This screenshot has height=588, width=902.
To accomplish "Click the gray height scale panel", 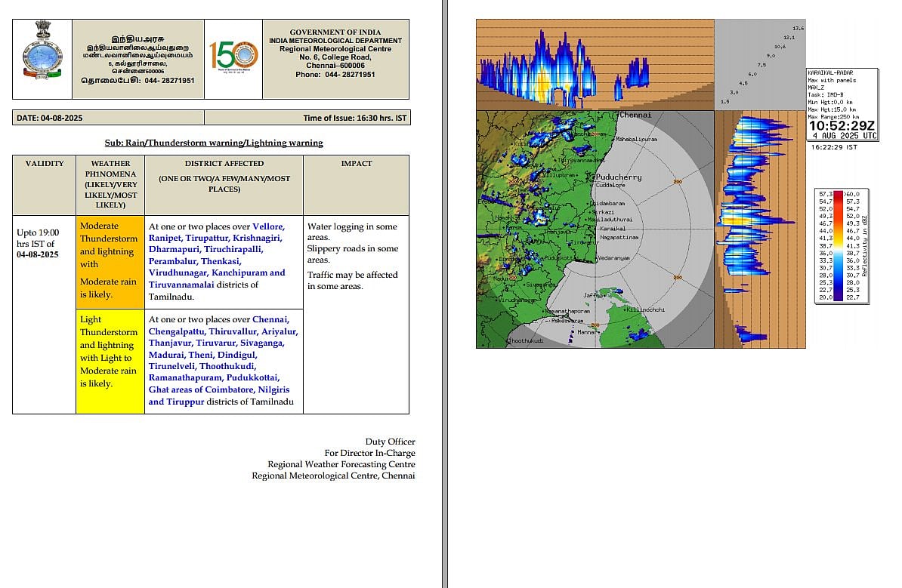I will (x=760, y=64).
